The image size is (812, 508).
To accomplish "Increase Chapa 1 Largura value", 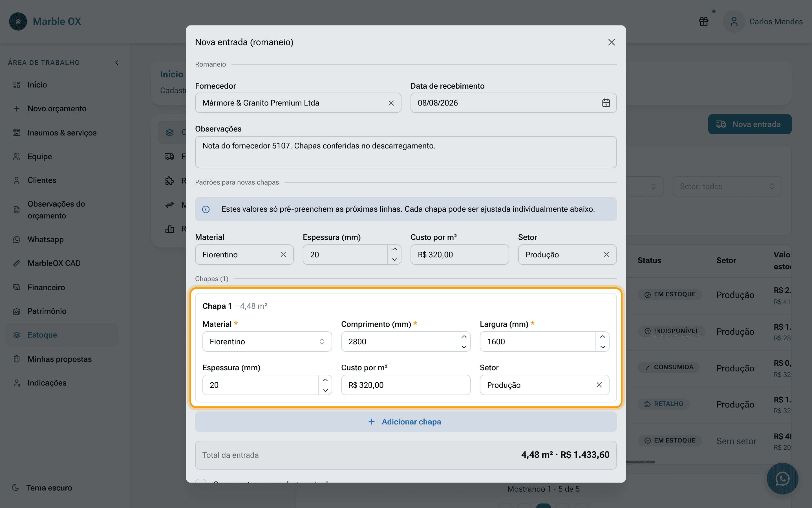I will point(603,337).
